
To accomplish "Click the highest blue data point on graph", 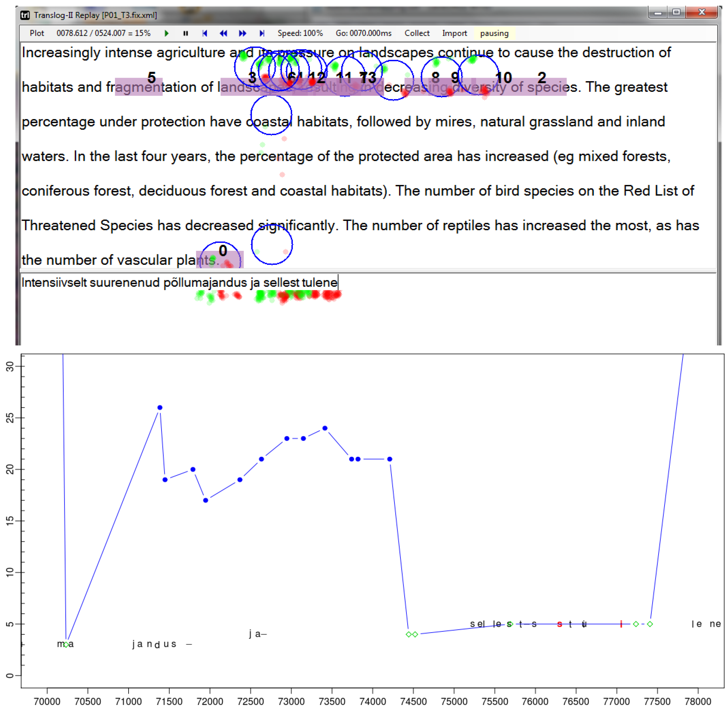I will [x=160, y=408].
